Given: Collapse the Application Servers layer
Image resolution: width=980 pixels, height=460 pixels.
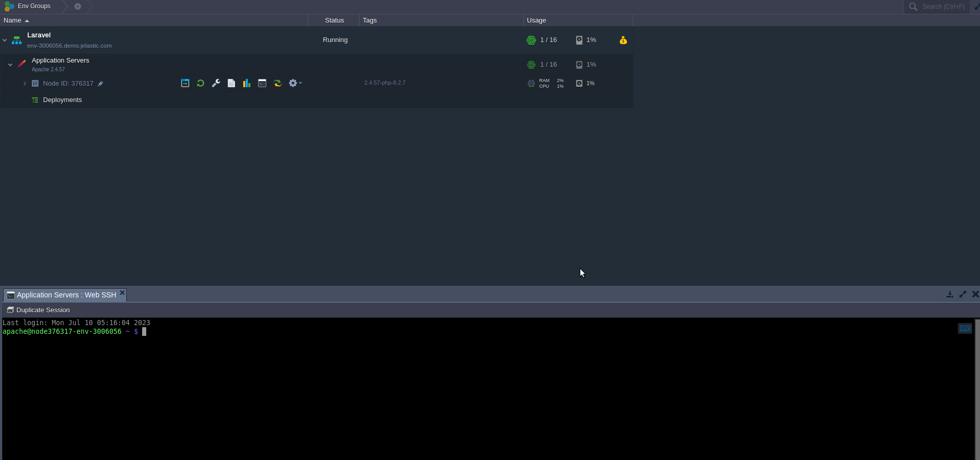Looking at the screenshot, I should 10,65.
